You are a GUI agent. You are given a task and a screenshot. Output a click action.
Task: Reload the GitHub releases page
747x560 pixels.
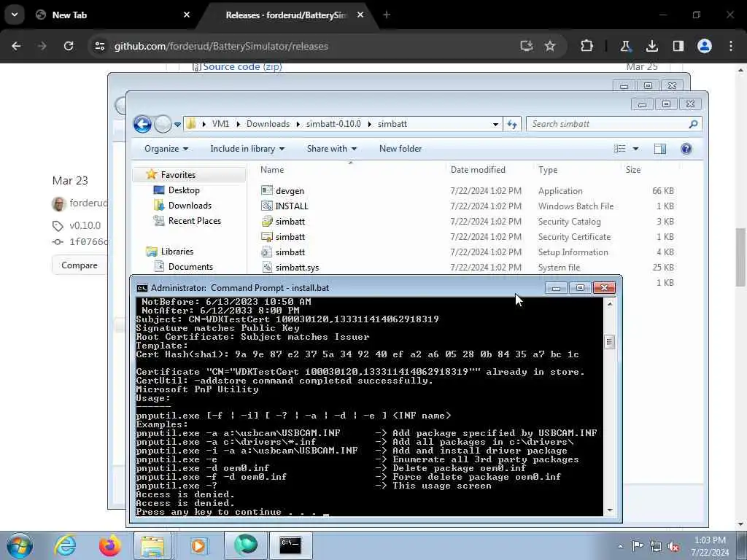(69, 46)
